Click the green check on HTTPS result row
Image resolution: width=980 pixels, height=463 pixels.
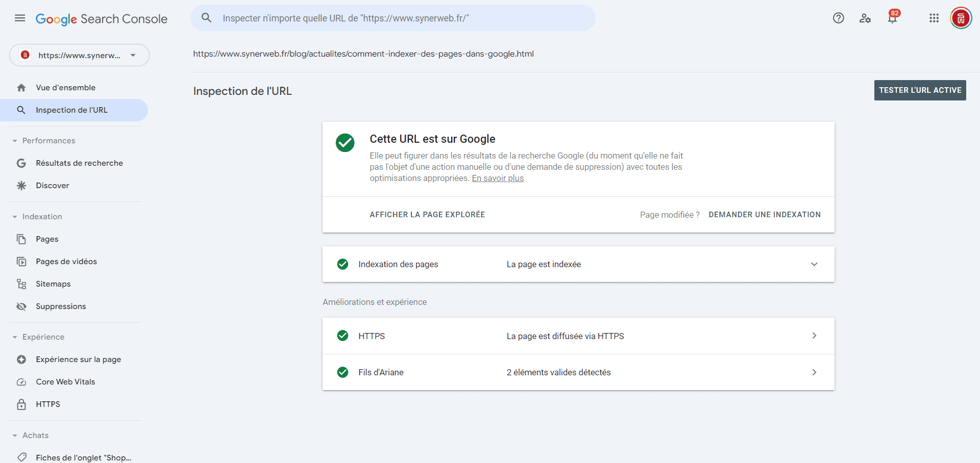point(343,336)
